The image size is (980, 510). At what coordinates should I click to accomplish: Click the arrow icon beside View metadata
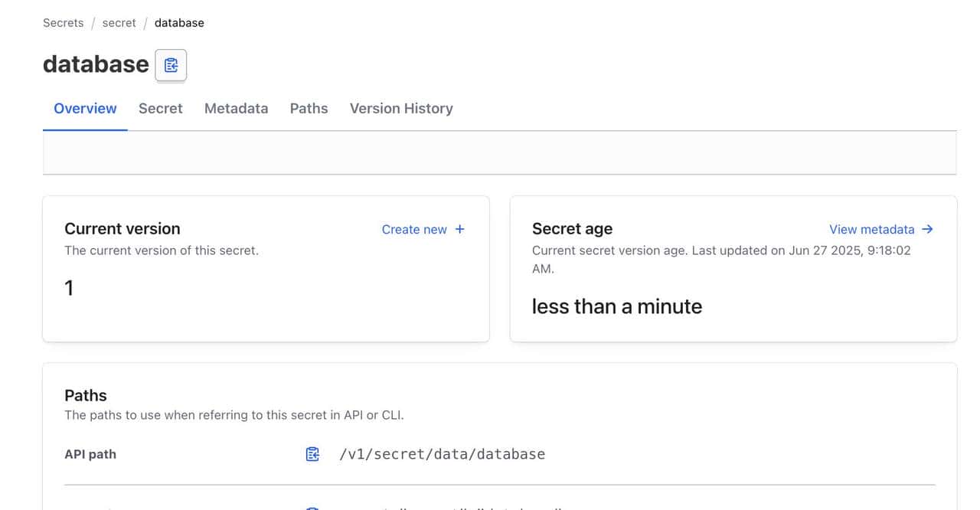pyautogui.click(x=928, y=229)
